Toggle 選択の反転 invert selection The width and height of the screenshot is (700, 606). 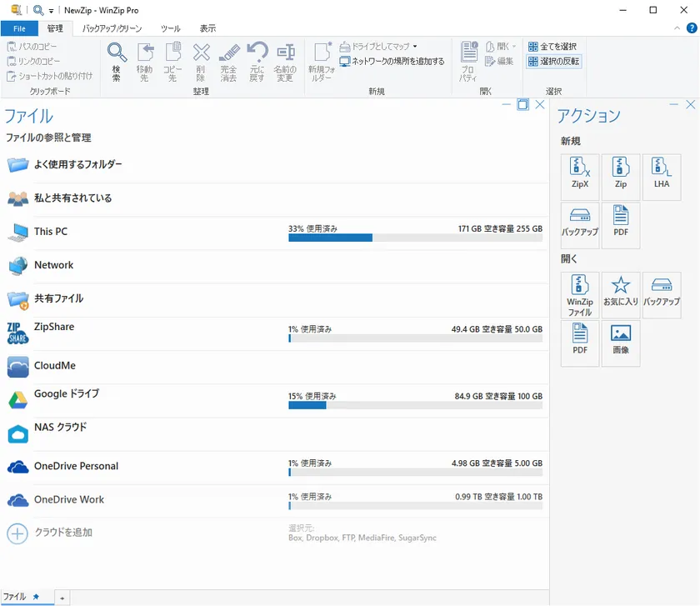tap(554, 62)
